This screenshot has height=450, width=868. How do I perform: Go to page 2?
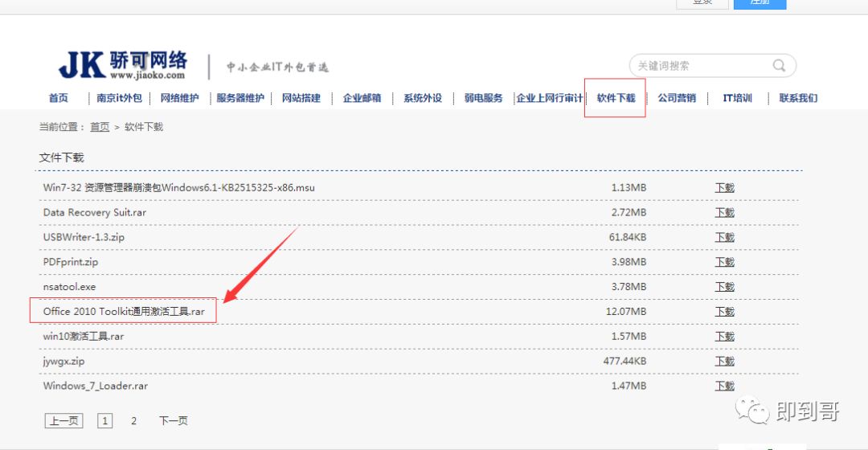pos(133,420)
